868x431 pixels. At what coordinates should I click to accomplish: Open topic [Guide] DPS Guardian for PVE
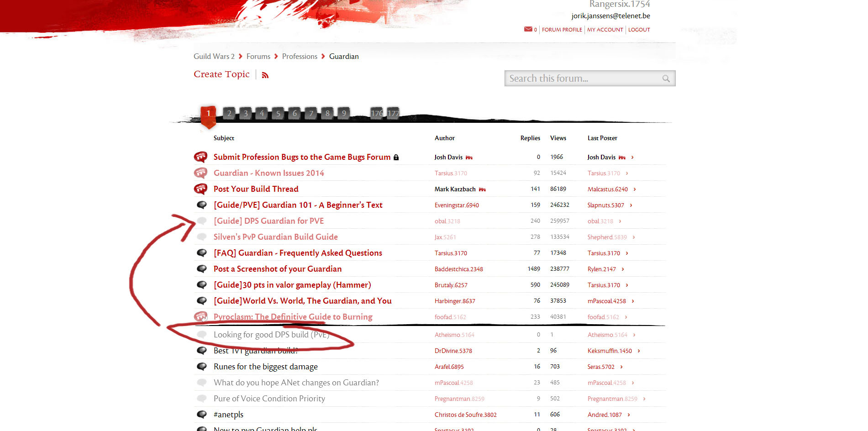(x=268, y=221)
